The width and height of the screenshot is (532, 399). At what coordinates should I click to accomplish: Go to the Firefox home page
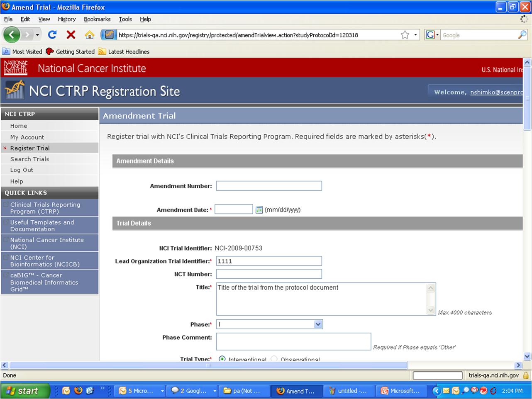89,35
